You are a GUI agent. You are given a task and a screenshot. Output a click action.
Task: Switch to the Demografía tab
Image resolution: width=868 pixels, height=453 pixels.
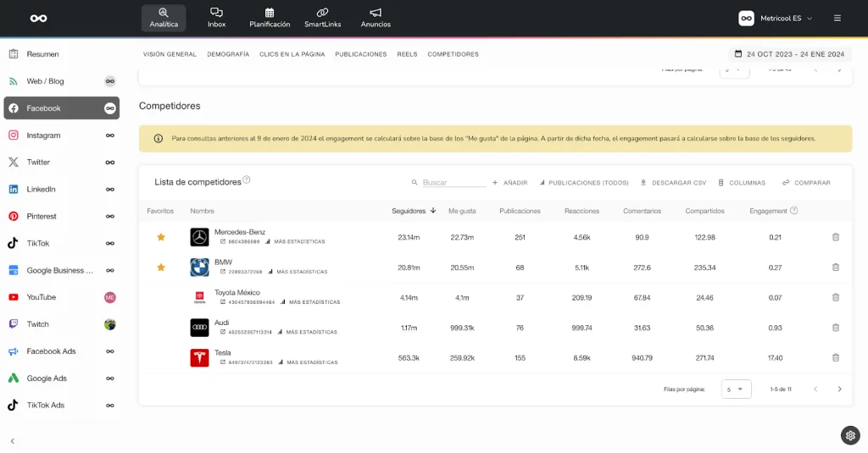coord(228,54)
